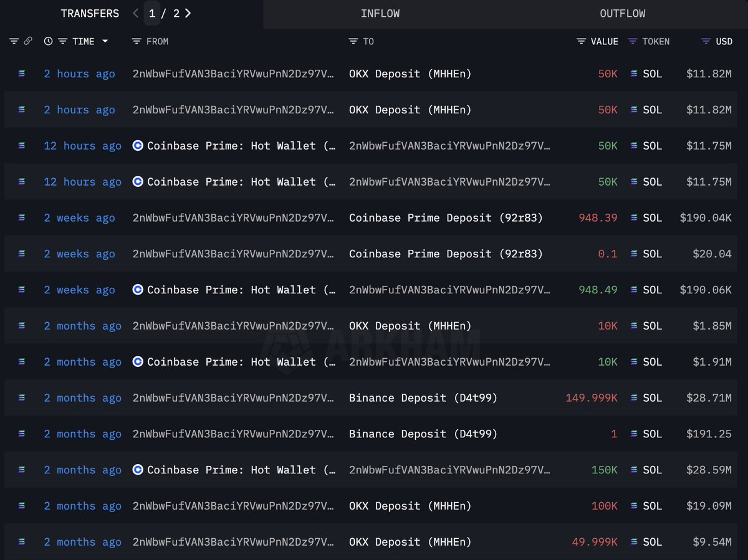Click the Solana chain icon in the $190.06K row

click(22, 290)
